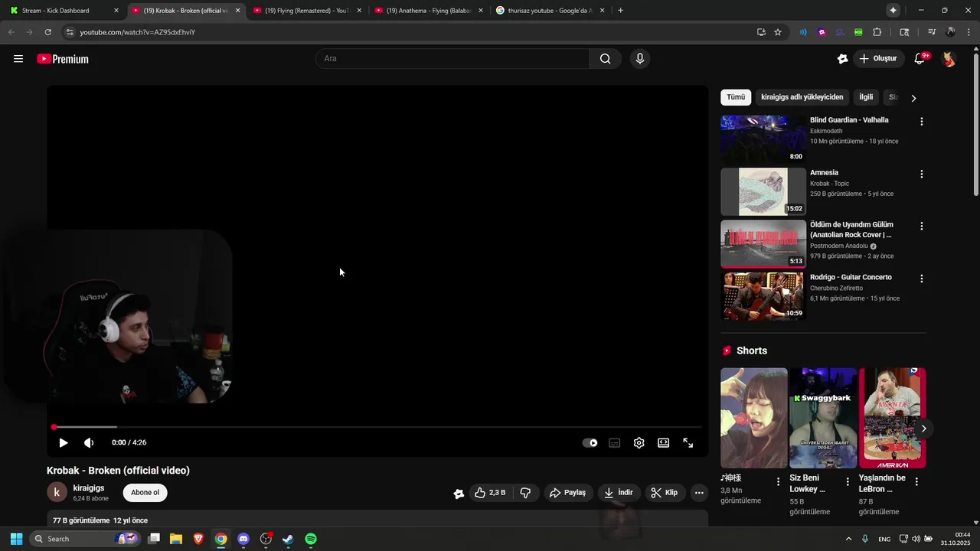
Task: Select kiraigigs adlı yükleyiciden chip
Action: point(802,97)
